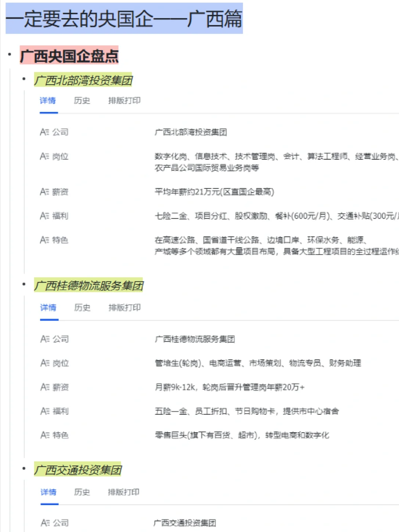Click the 广西北部湾投资集团 green heading

click(83, 80)
